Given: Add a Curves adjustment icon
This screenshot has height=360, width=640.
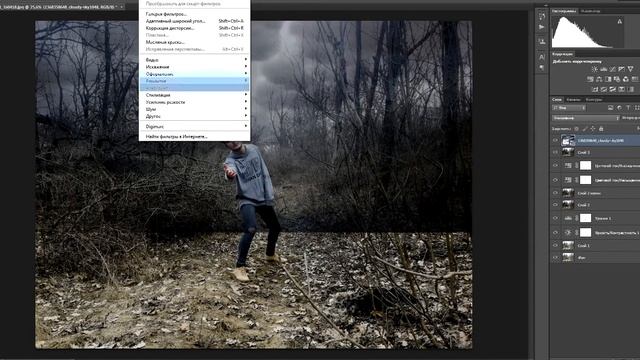Looking at the screenshot, I should (613, 69).
